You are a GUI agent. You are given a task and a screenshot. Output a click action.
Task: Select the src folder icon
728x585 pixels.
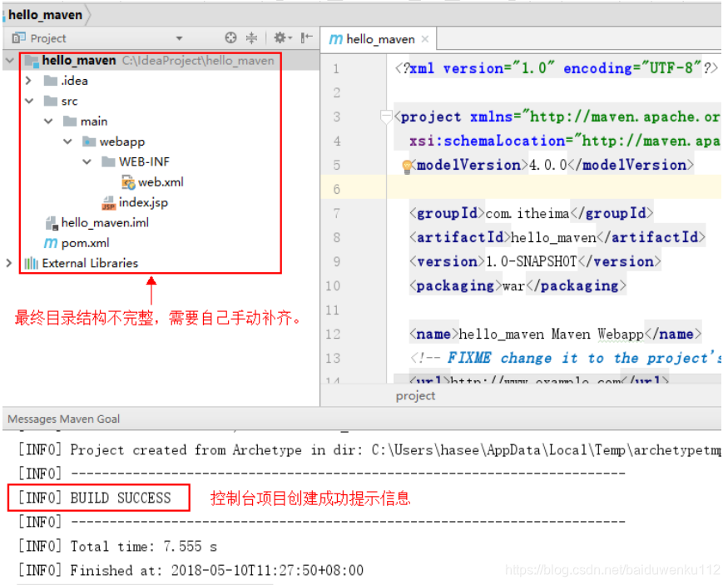(x=50, y=101)
